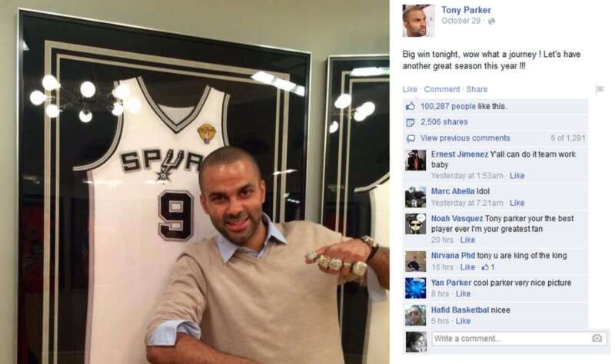Open Tony Parker's profile picture
This screenshot has width=615, height=364.
pyautogui.click(x=418, y=21)
